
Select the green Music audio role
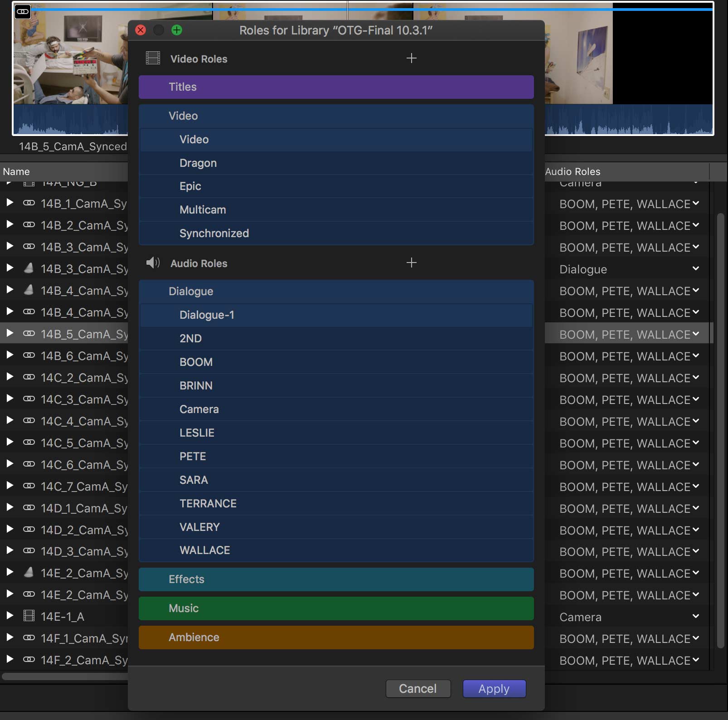(x=336, y=608)
